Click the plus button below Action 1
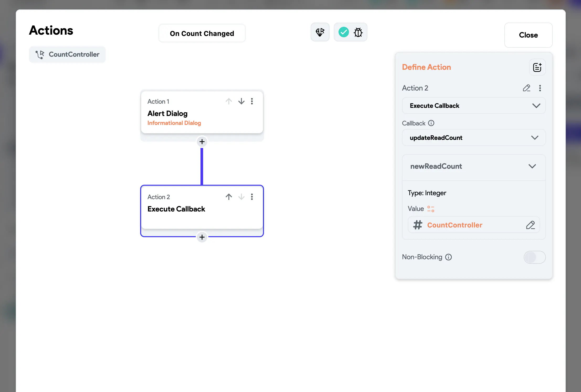Image resolution: width=581 pixels, height=392 pixels. pos(202,142)
